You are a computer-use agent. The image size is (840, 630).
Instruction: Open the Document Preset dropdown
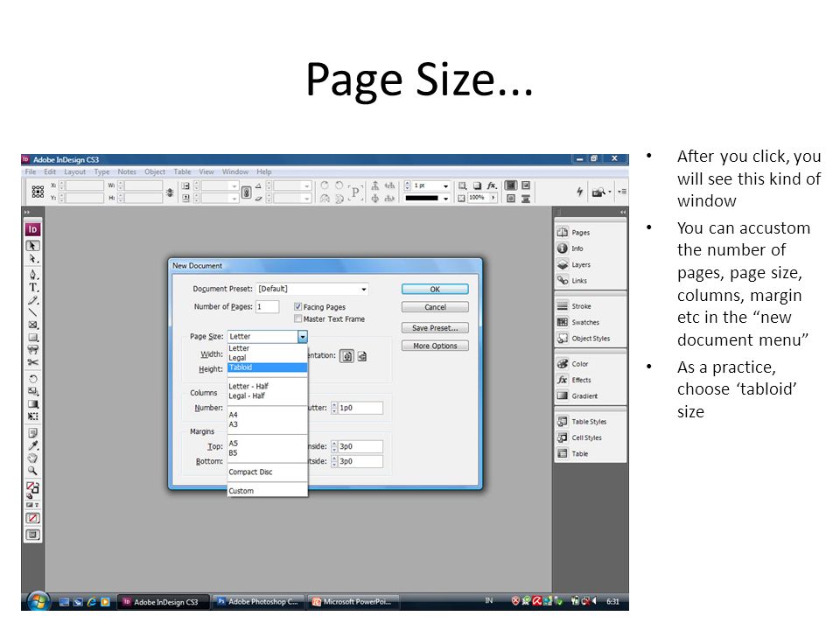click(312, 289)
